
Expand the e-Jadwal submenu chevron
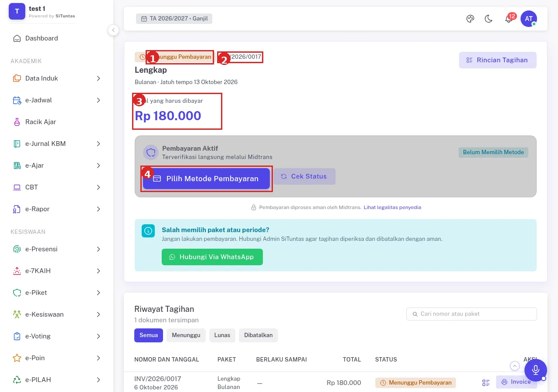tap(99, 100)
